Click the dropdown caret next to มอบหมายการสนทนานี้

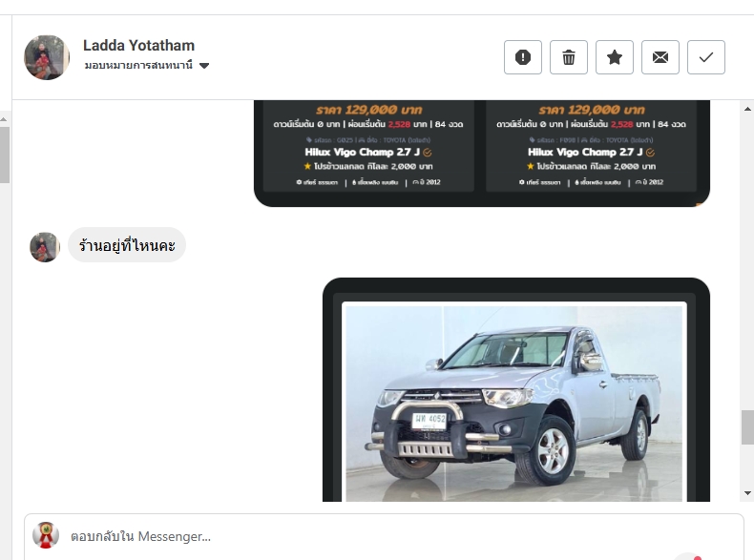point(204,66)
